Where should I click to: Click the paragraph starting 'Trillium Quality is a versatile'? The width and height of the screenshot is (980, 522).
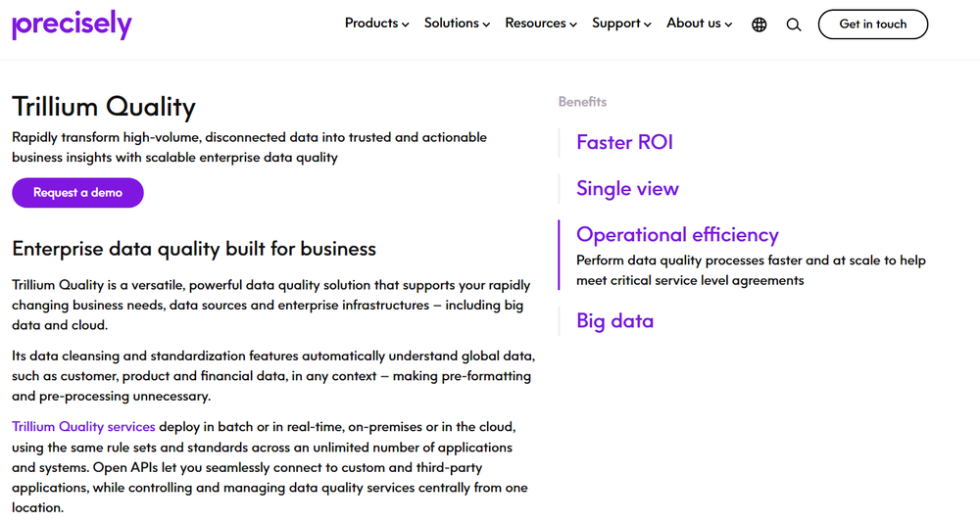click(x=271, y=305)
